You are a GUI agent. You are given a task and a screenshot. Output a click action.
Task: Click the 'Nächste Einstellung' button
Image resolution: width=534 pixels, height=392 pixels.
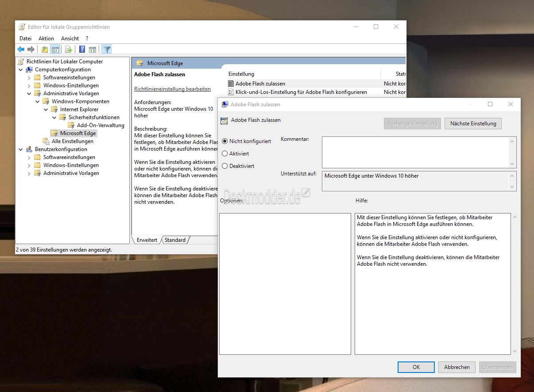473,124
